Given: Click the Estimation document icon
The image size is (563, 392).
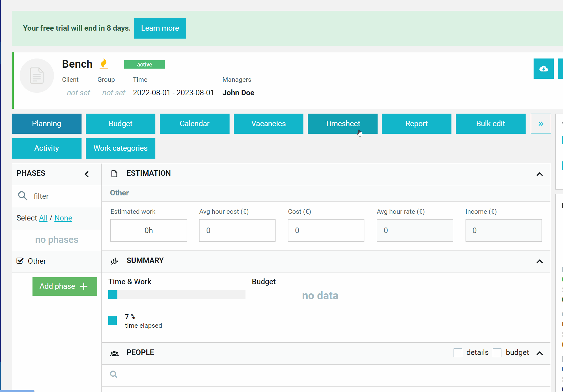Looking at the screenshot, I should click(x=114, y=174).
